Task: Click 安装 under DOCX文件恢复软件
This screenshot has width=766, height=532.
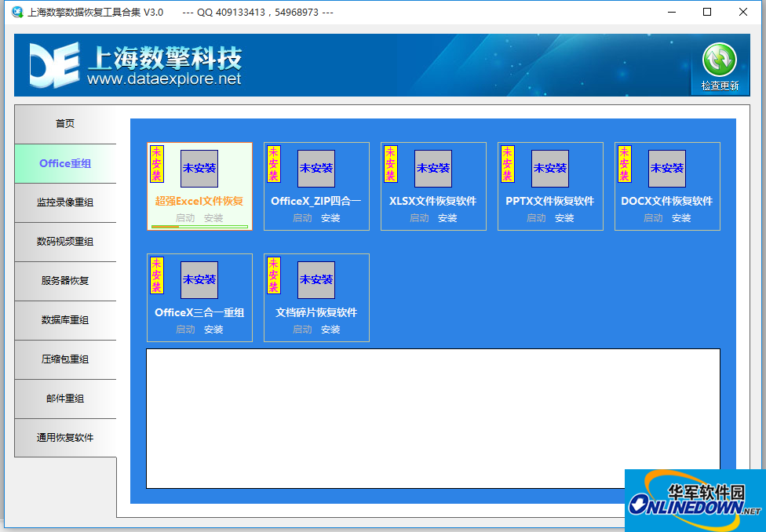Action: coord(681,218)
